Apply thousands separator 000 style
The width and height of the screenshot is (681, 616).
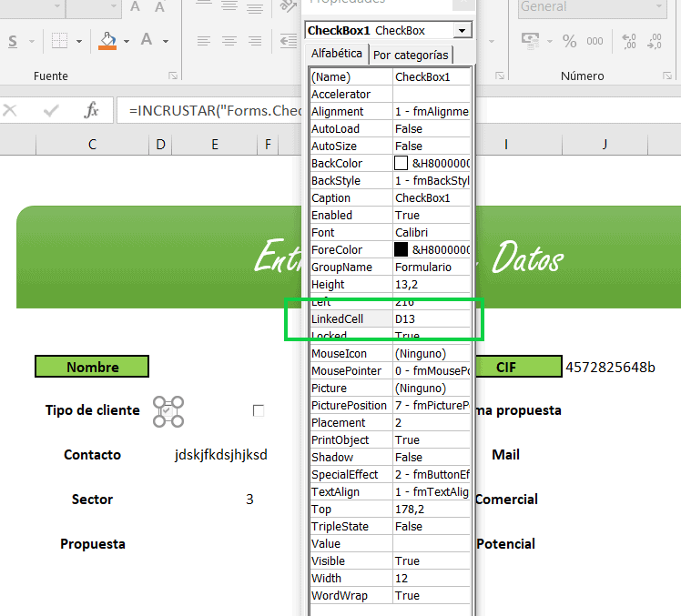click(x=595, y=41)
